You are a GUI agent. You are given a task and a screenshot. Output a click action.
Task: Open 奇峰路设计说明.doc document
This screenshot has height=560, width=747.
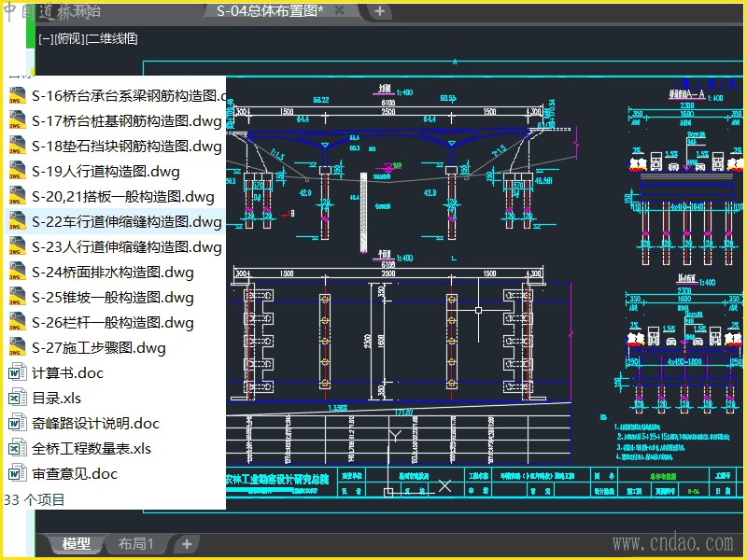pos(95,424)
